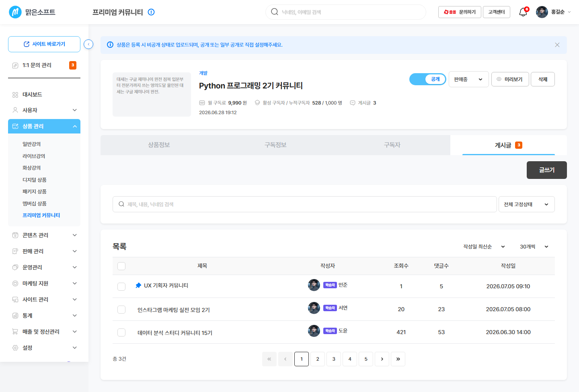Click the 매출 및 정산관리 cart icon
The height and width of the screenshot is (392, 579).
15,332
